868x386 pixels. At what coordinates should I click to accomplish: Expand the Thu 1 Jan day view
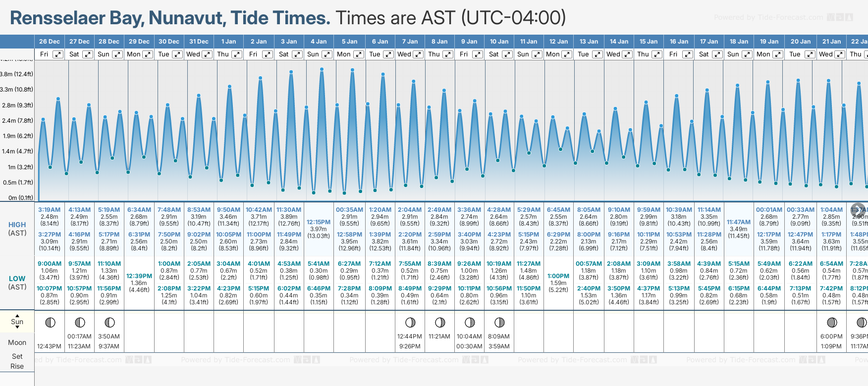(237, 54)
